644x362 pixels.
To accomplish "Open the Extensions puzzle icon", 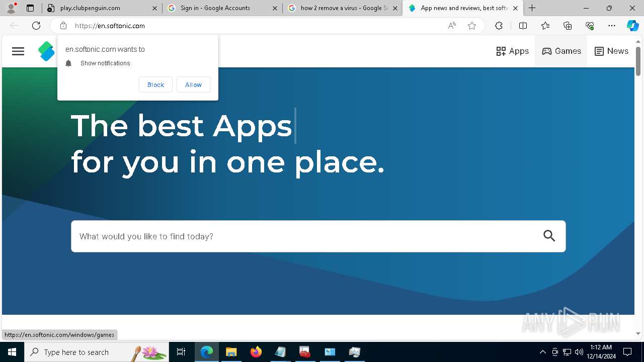I will [499, 26].
